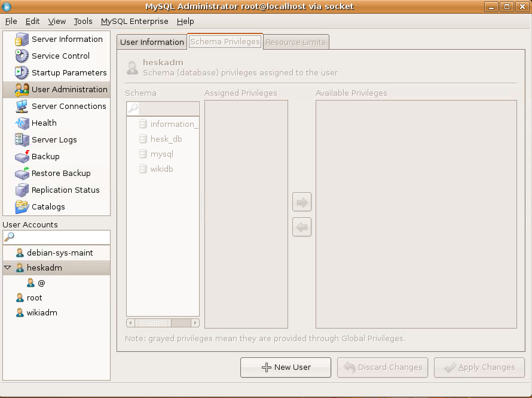Click the Service Control gear icon

22,56
